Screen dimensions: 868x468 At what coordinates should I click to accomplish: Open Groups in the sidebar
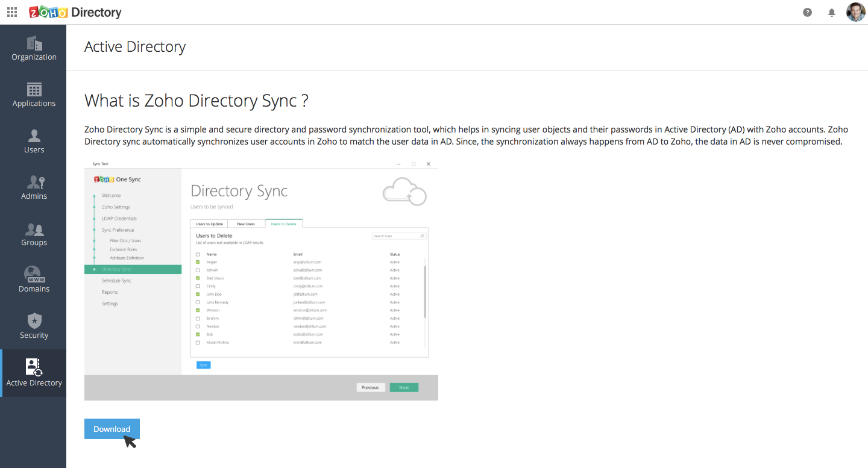34,234
